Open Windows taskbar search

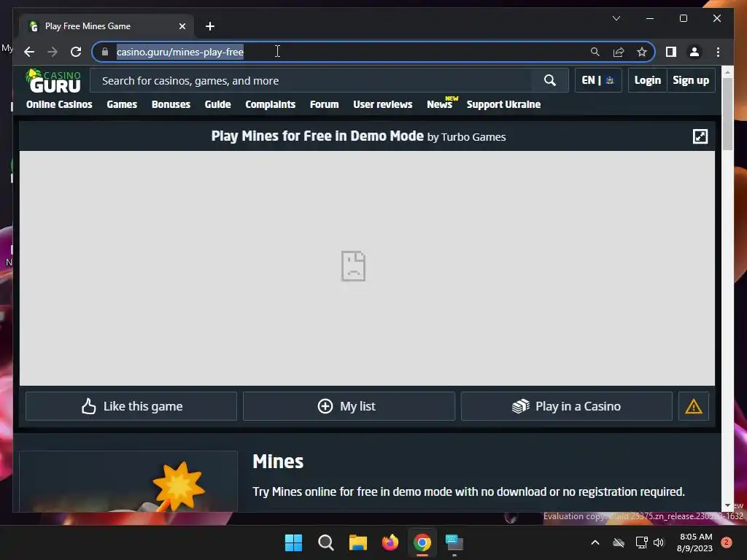tap(326, 542)
